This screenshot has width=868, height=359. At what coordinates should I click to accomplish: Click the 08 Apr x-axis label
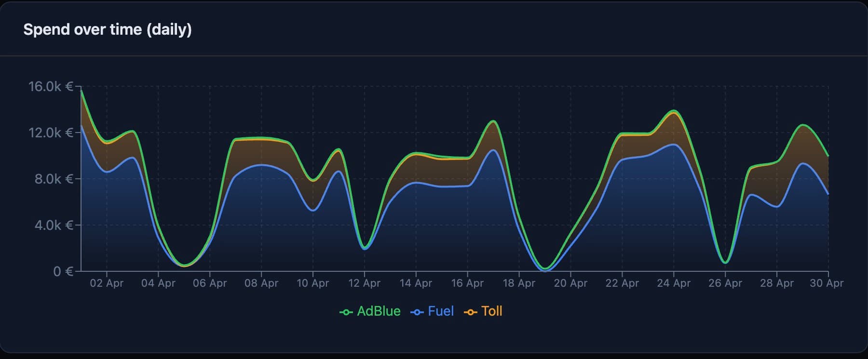click(x=261, y=283)
